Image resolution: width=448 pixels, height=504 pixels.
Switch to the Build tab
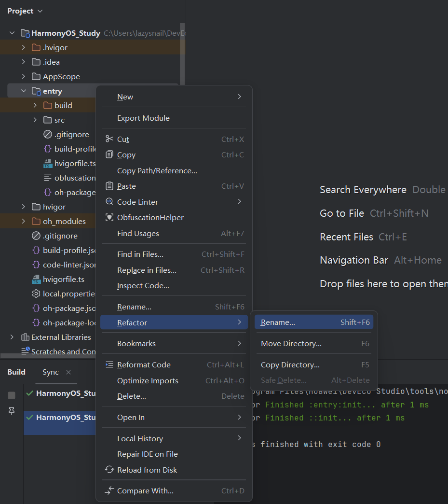16,372
